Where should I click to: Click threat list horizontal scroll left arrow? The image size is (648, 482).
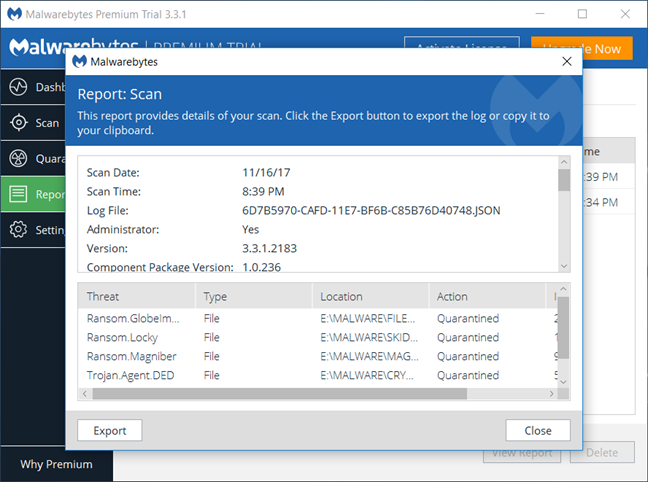pos(85,394)
